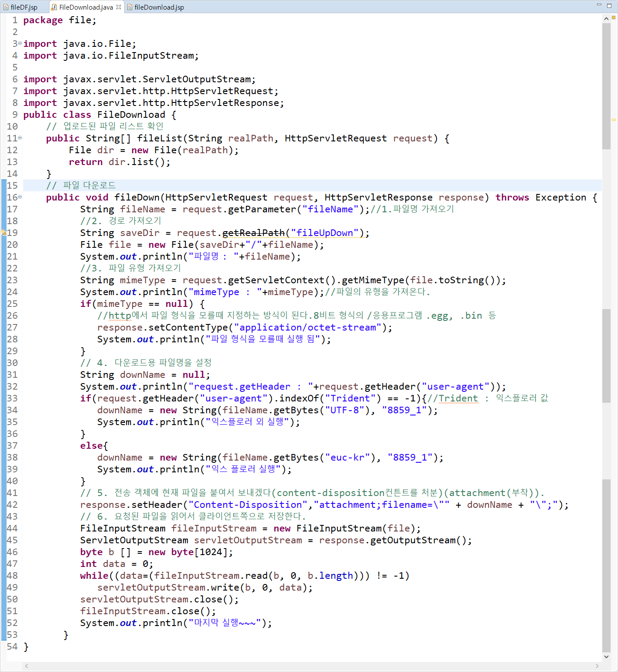Click the vertical scrollbar down arrow
Screen dimensions: 618x672
click(606, 657)
